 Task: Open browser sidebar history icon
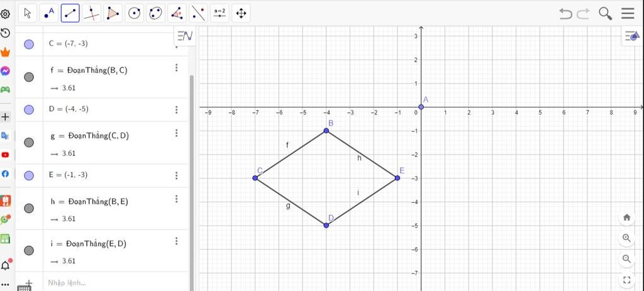point(5,33)
